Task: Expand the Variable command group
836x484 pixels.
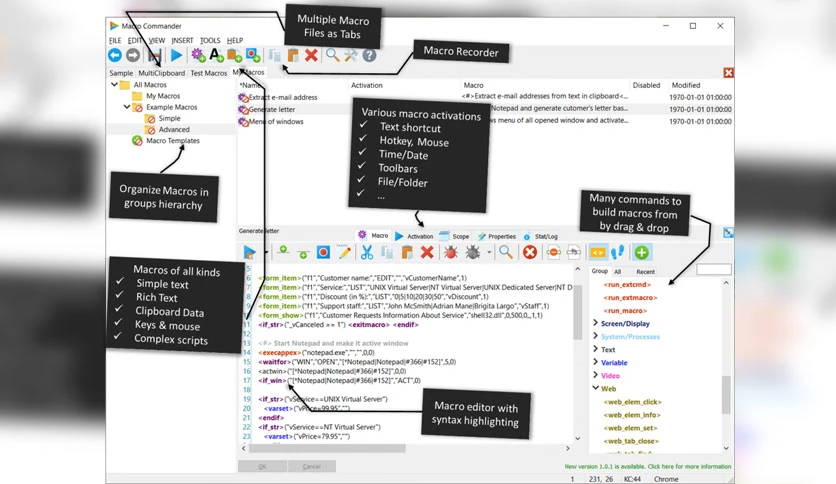Action: point(596,362)
